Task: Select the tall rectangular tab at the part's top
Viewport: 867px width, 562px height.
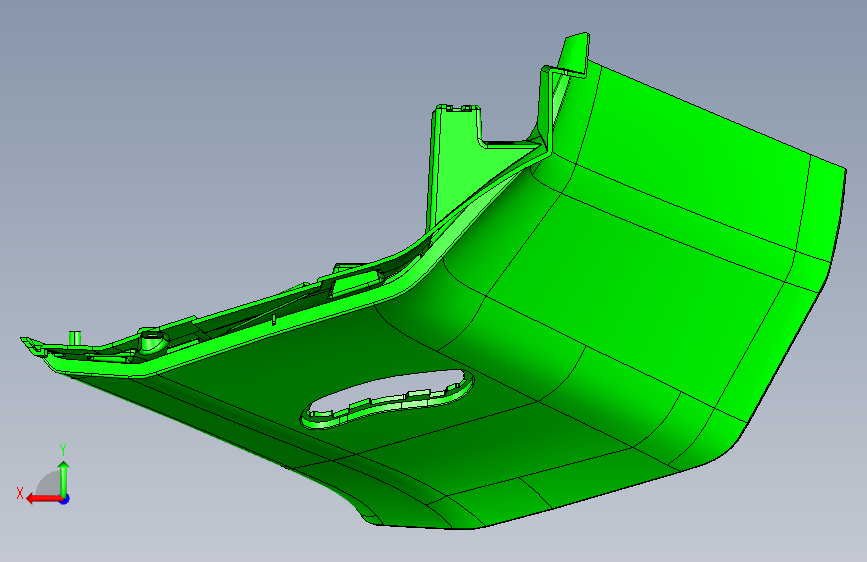Action: pos(455,162)
